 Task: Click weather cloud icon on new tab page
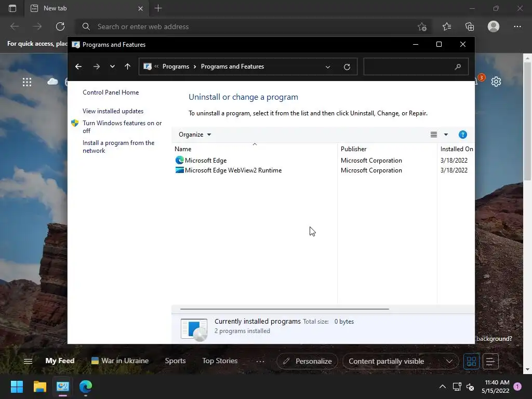(x=52, y=82)
